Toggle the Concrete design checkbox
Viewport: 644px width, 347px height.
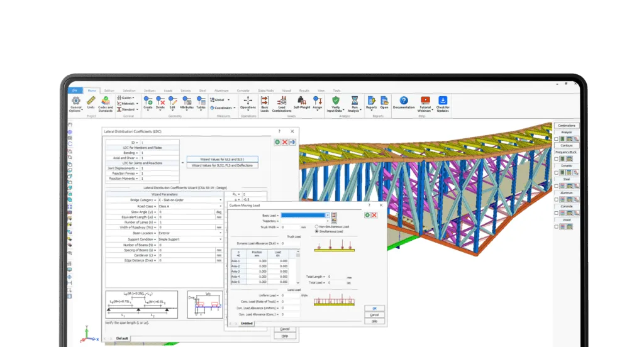(x=557, y=213)
